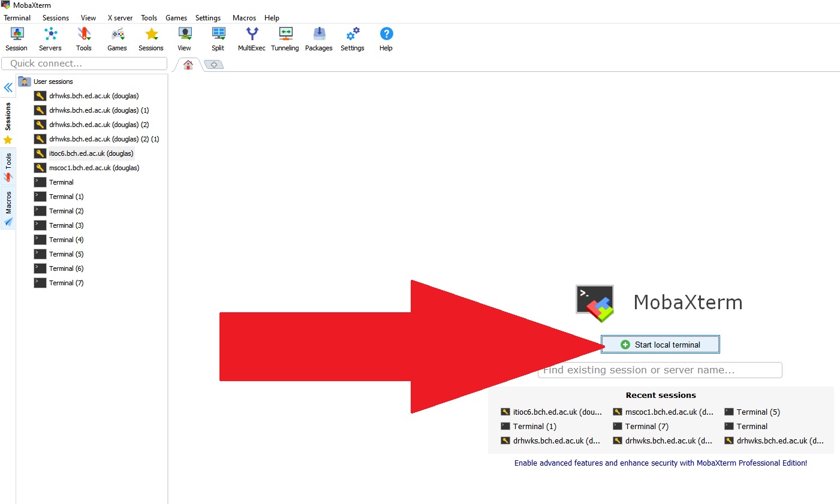Open the View toolbar icon
840x504 pixels.
185,39
